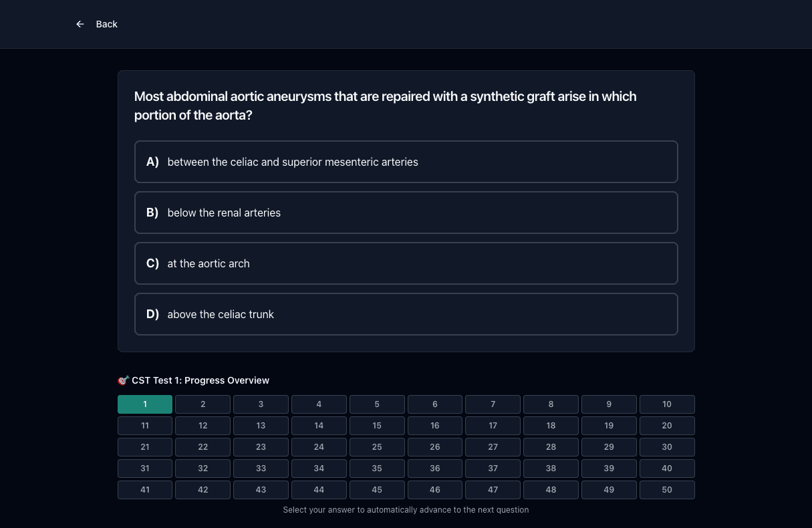Navigate to question 31
Image resolution: width=812 pixels, height=528 pixels.
[145, 469]
